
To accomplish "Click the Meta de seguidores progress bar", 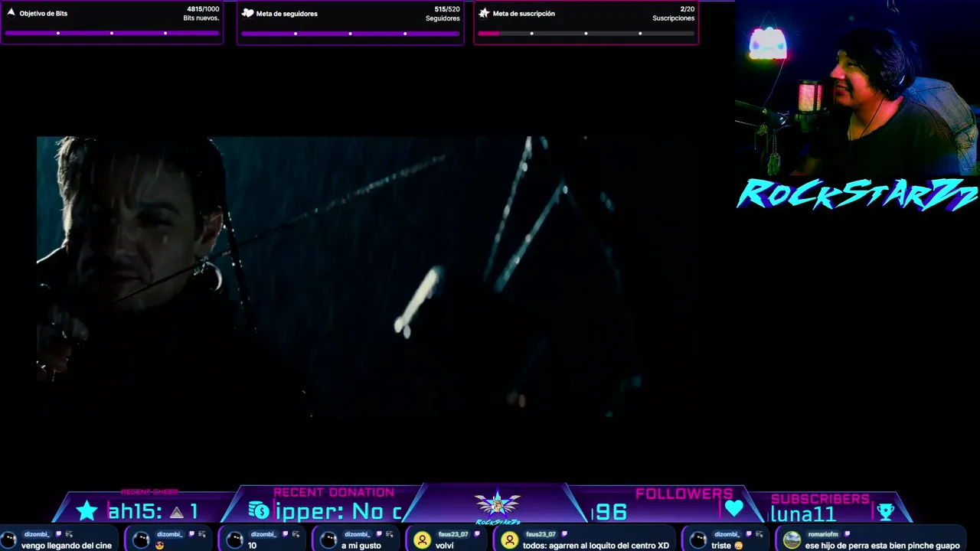I will point(350,33).
